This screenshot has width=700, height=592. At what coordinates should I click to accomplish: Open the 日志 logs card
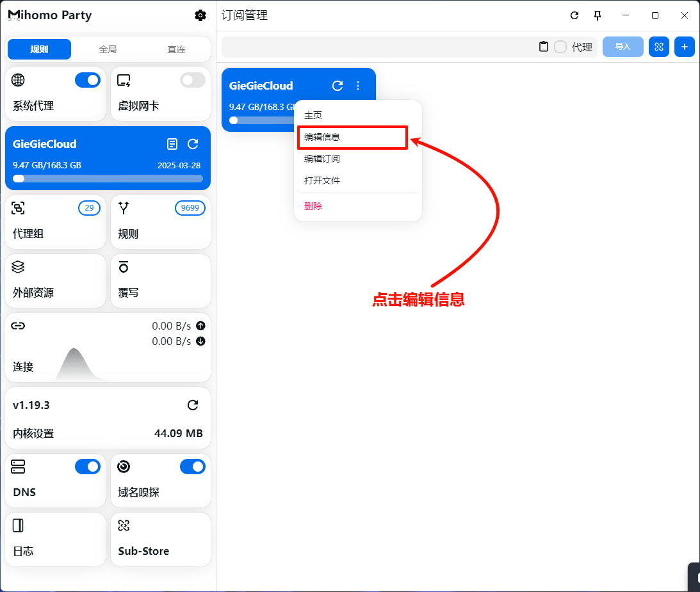coord(55,540)
